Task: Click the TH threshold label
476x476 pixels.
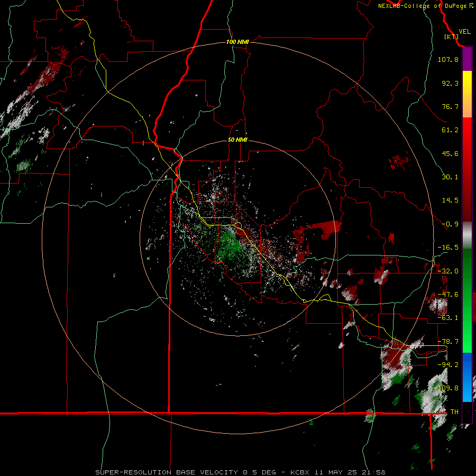Action: (454, 411)
